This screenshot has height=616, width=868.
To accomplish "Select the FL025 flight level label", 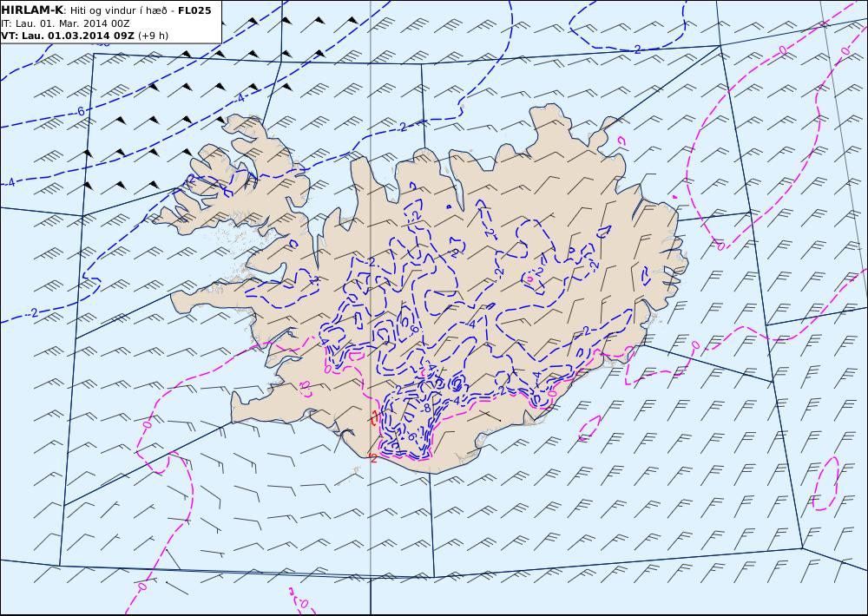I will click(x=194, y=10).
